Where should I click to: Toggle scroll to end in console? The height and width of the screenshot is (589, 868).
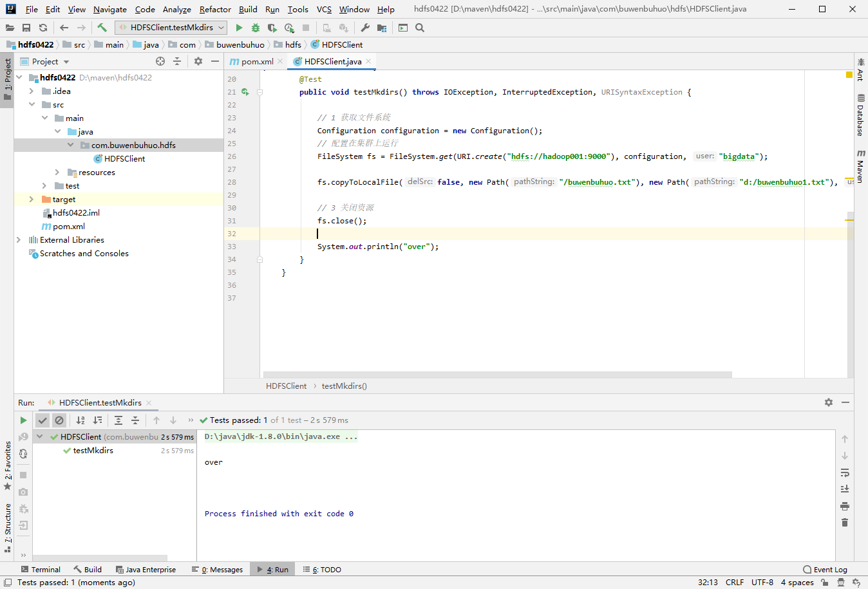(x=845, y=489)
